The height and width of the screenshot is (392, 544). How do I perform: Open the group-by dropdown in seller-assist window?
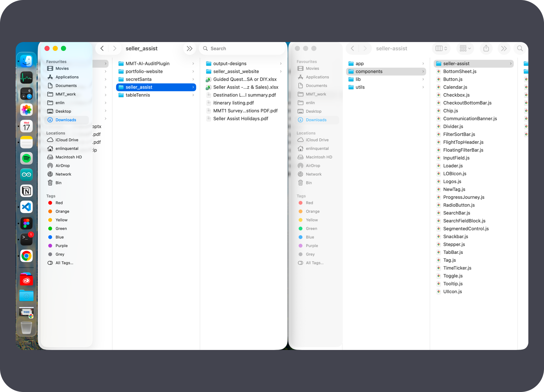[465, 49]
